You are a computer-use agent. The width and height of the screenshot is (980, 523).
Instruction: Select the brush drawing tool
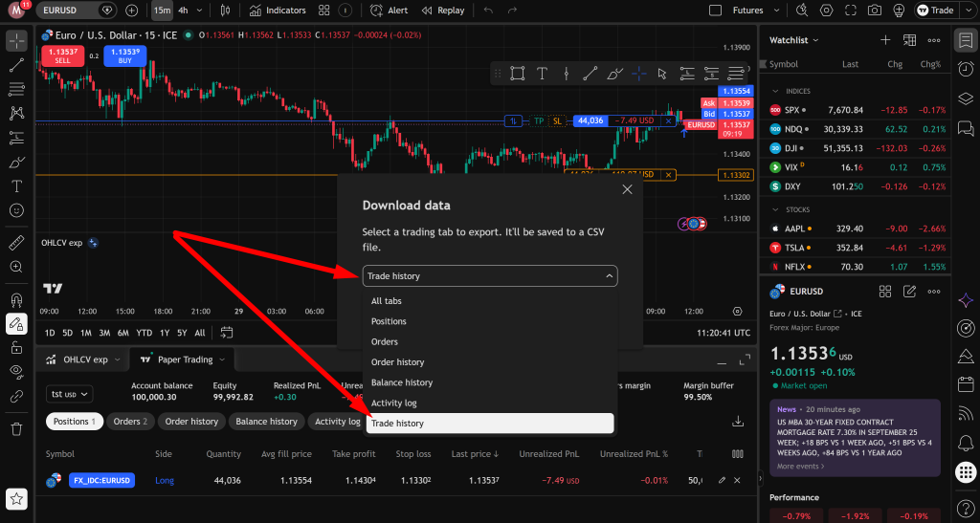(17, 163)
